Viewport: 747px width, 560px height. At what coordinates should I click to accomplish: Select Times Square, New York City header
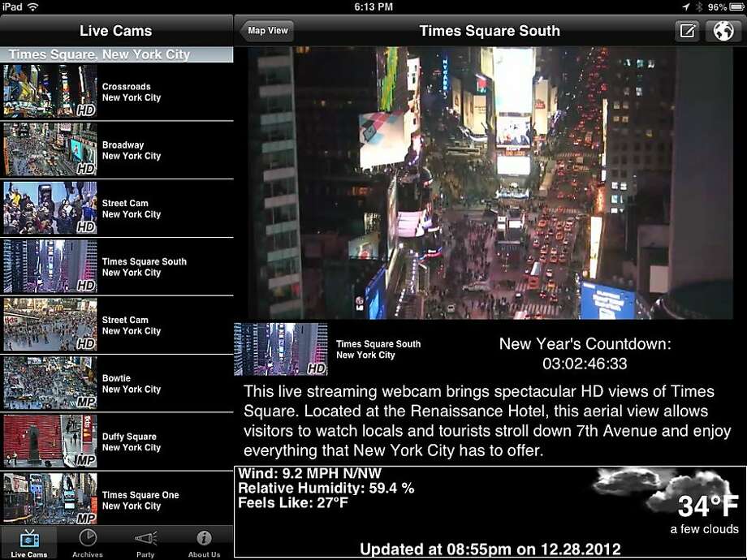(x=116, y=55)
